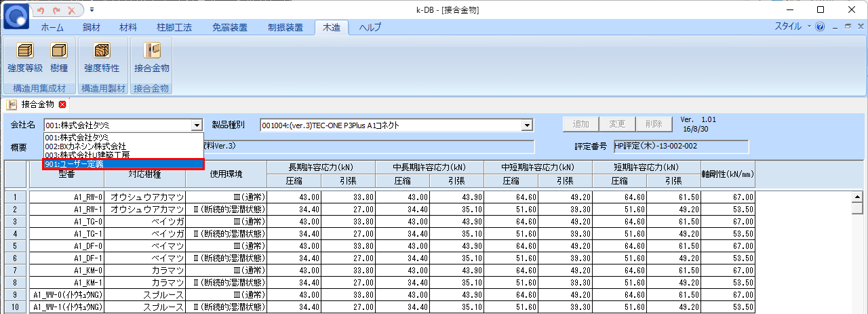Viewport: 868px width, 314px height.
Task: Collapse the 会社名 company dropdown arrow
Action: (197, 125)
